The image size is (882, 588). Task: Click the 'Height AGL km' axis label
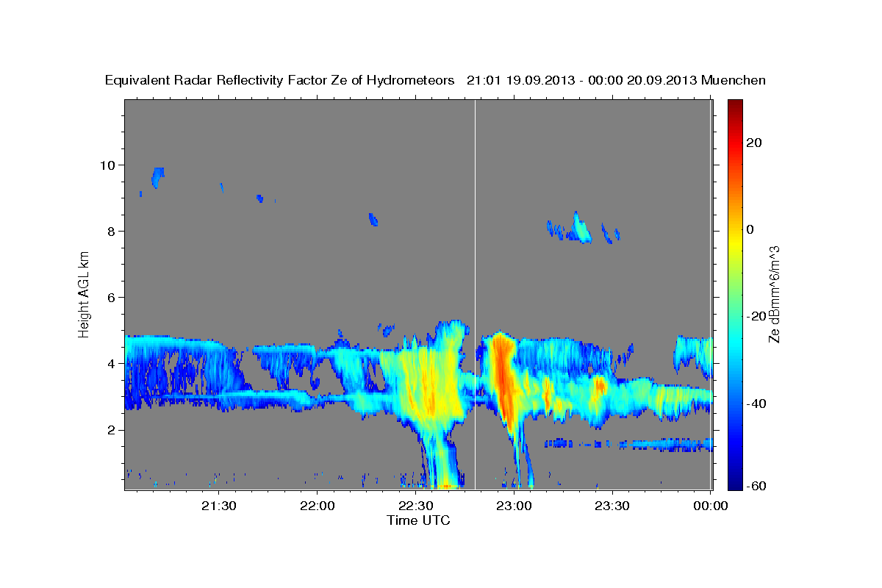(85, 295)
